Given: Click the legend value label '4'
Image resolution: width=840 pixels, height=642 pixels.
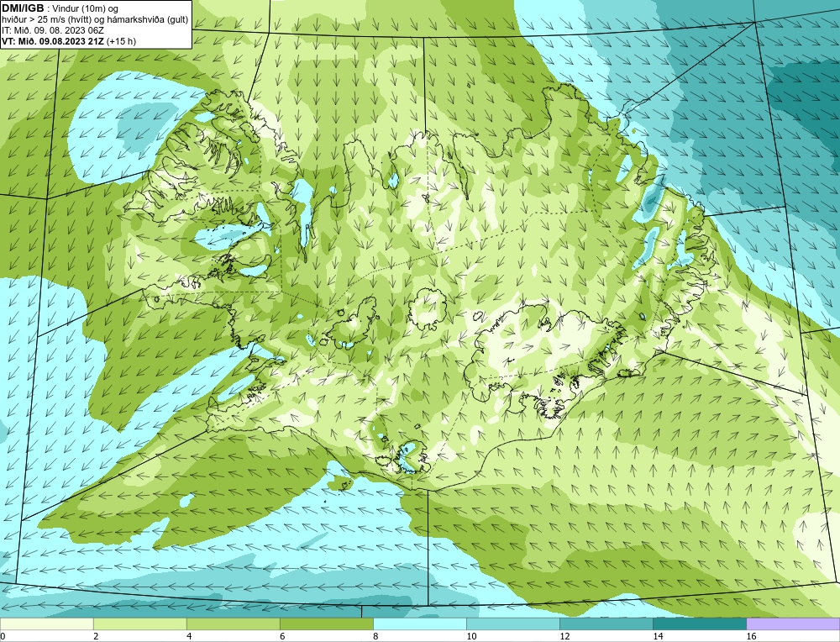Looking at the screenshot, I should tap(189, 636).
